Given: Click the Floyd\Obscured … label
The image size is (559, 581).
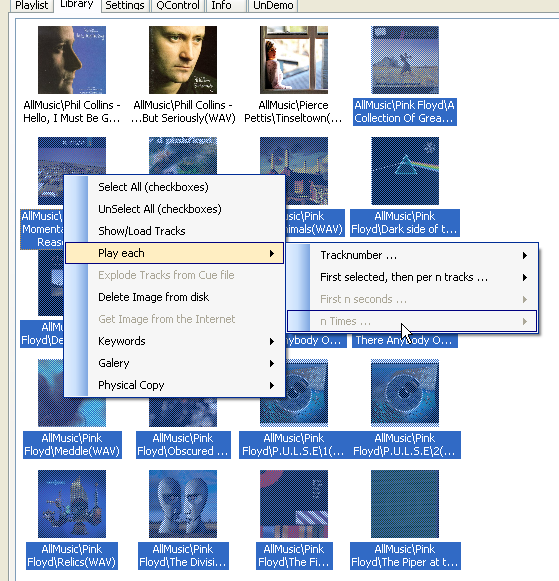Looking at the screenshot, I should click(183, 451).
